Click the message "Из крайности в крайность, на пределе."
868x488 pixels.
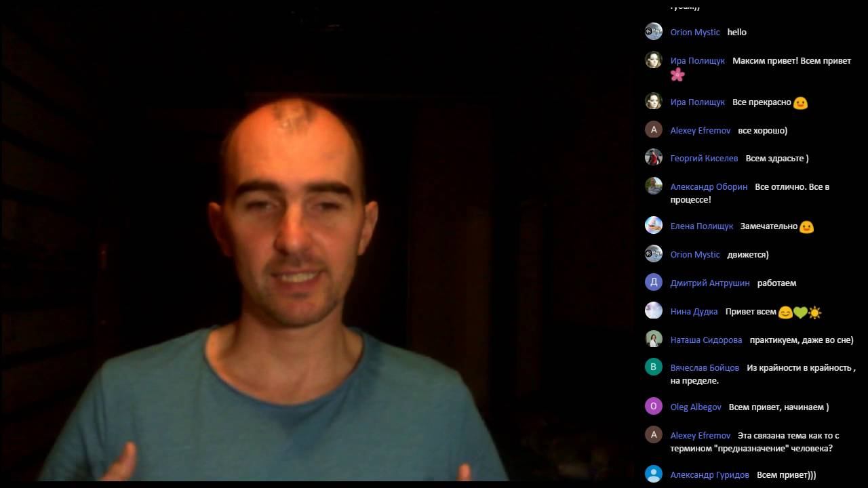point(763,373)
